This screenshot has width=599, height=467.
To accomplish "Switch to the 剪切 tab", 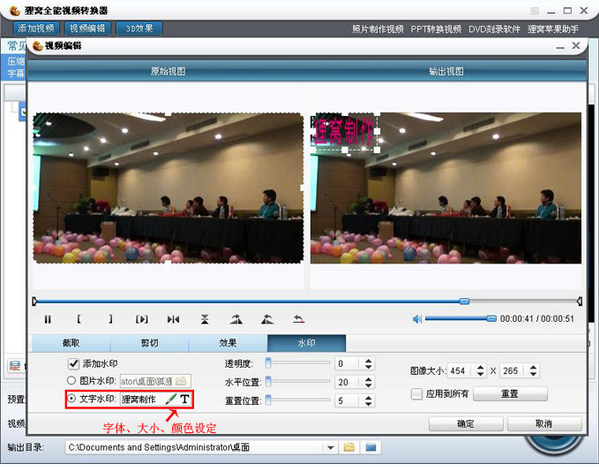I will click(x=149, y=343).
